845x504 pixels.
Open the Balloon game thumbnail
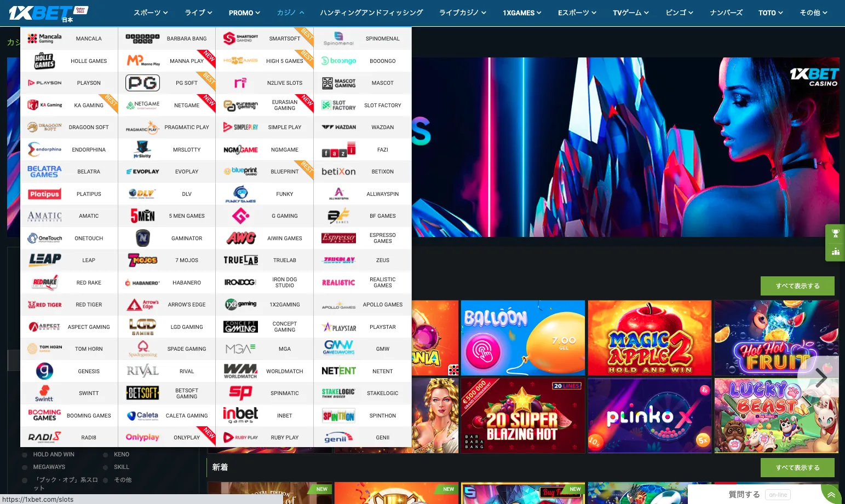coord(523,338)
